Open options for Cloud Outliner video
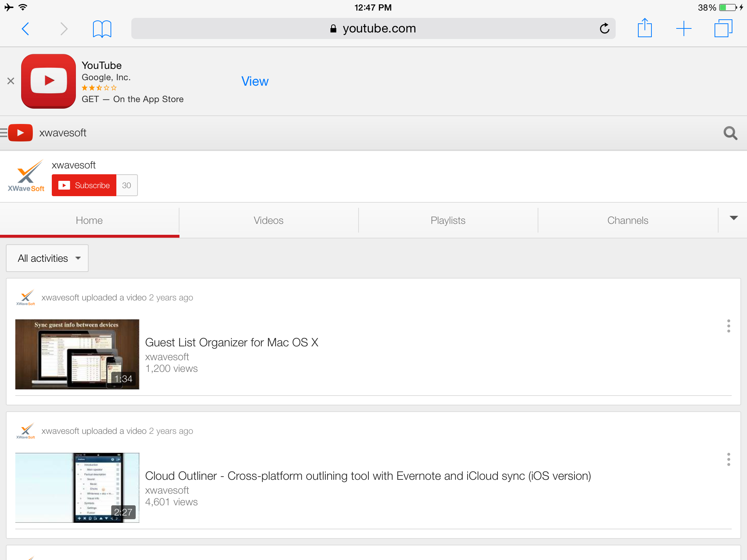The height and width of the screenshot is (560, 747). 728,459
